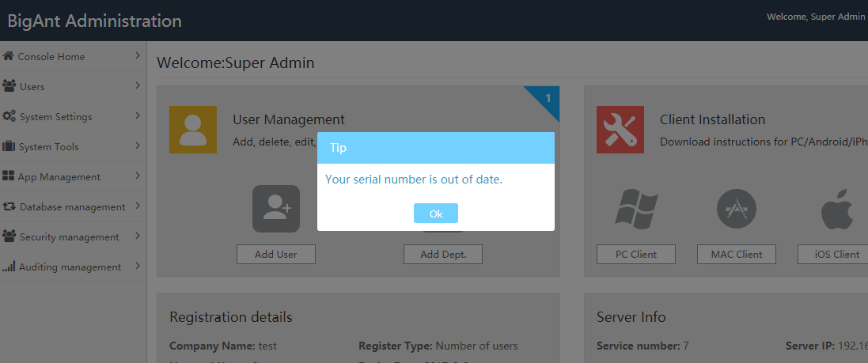Click the Auditing management signal-bars icon
Viewport: 868px width, 363px height.
[x=8, y=267]
